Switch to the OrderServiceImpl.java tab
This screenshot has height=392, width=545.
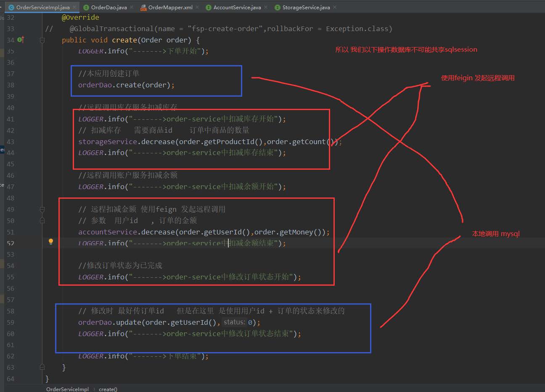[x=43, y=7]
